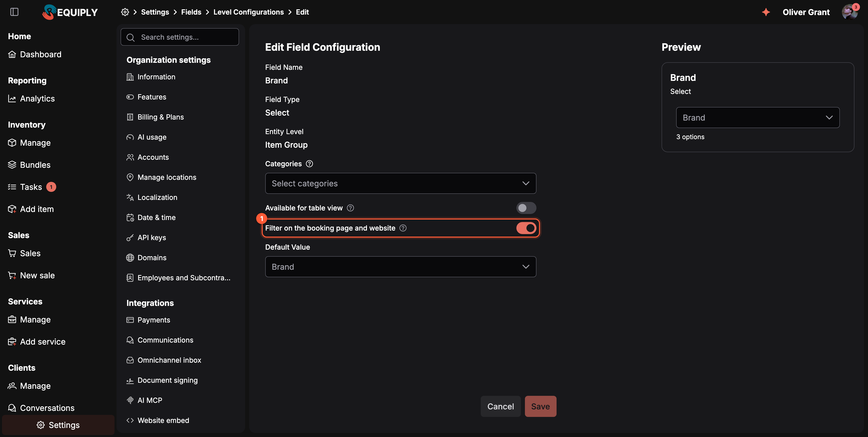
Task: Open Manage locations settings
Action: pos(161,177)
